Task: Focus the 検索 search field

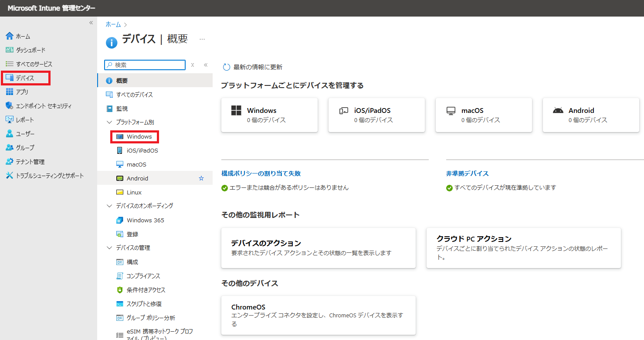Action: [x=145, y=65]
